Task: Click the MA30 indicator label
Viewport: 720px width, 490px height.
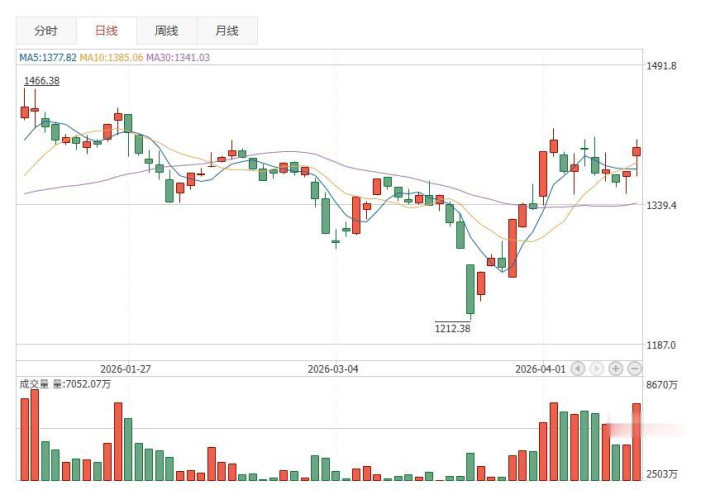Action: tap(178, 58)
